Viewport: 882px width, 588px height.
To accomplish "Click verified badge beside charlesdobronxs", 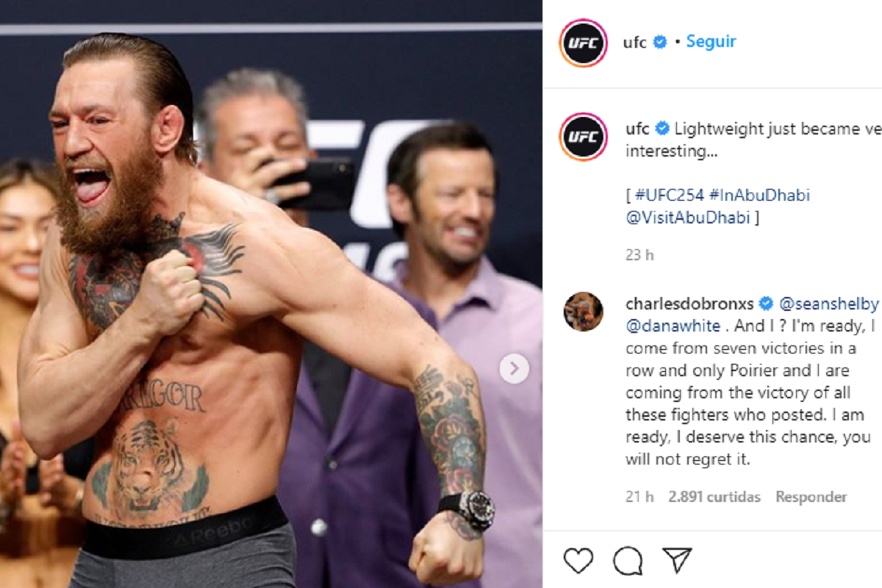I will pyautogui.click(x=766, y=304).
